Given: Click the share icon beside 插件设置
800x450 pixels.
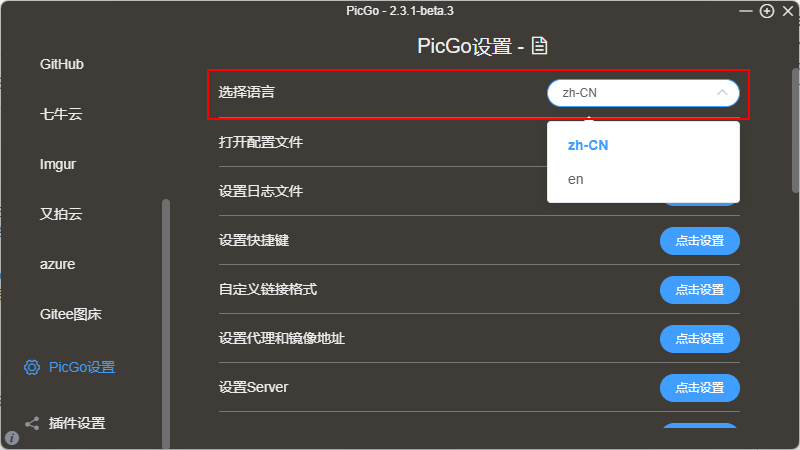Looking at the screenshot, I should tap(32, 423).
